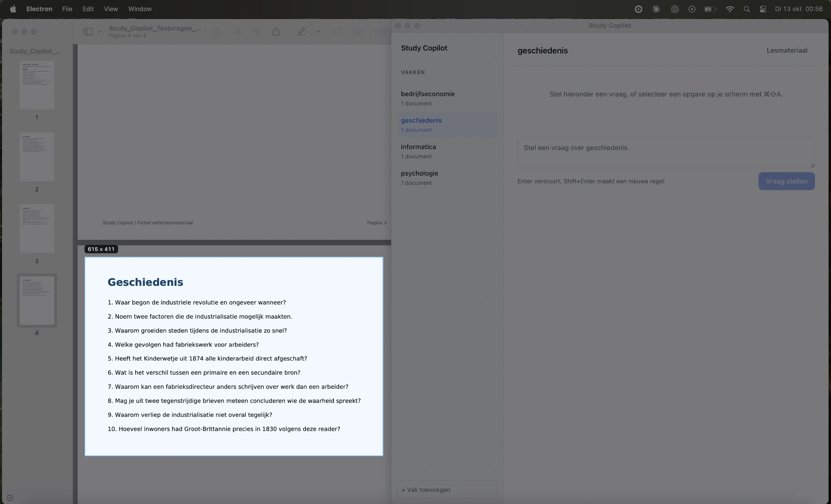Select page 3 thumbnail in sidebar
This screenshot has width=831, height=504.
click(x=37, y=229)
